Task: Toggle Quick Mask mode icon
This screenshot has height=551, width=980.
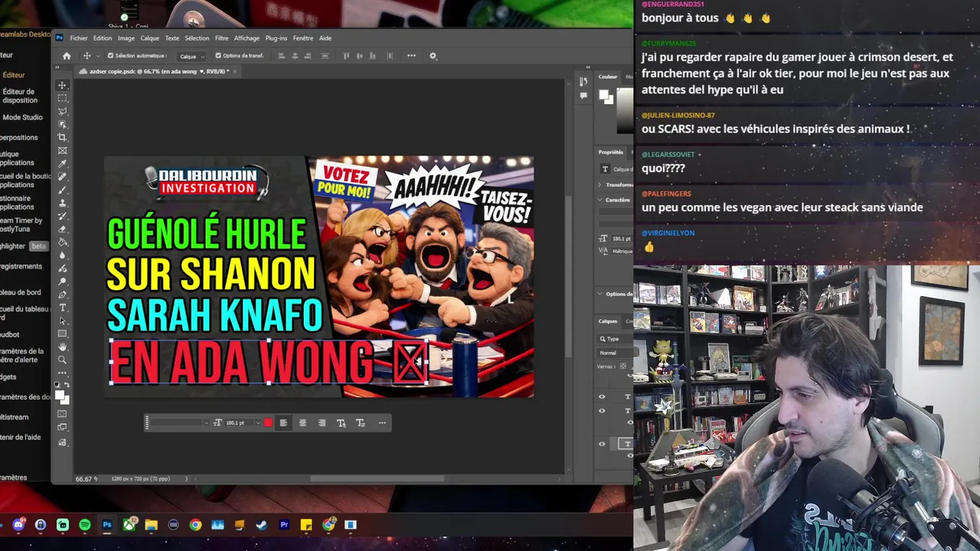Action: tap(62, 413)
